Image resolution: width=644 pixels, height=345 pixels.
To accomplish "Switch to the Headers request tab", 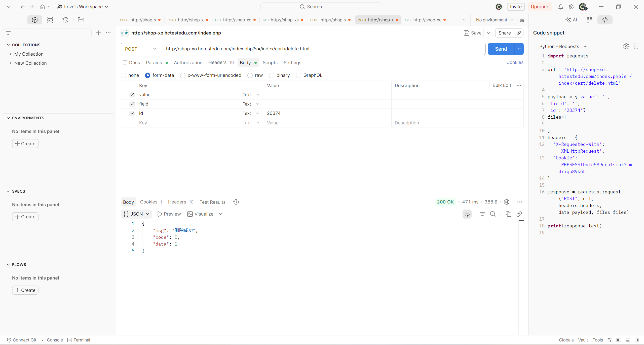I will coord(217,62).
